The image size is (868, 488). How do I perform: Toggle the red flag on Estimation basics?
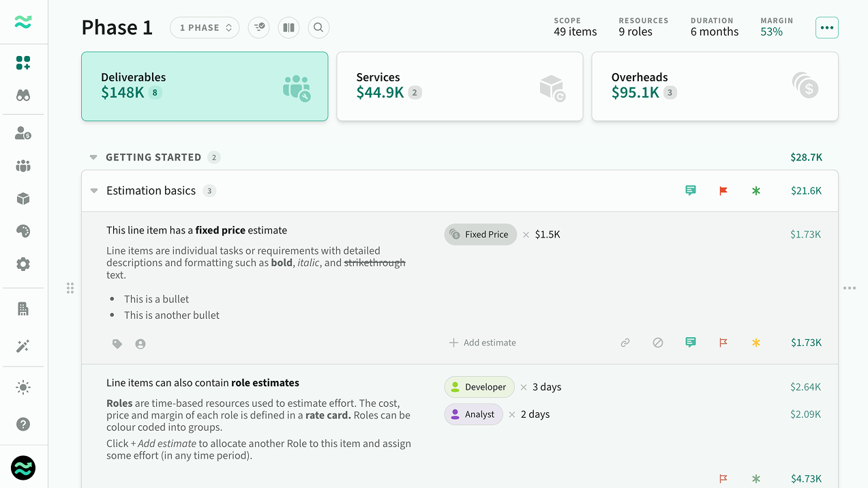click(723, 191)
